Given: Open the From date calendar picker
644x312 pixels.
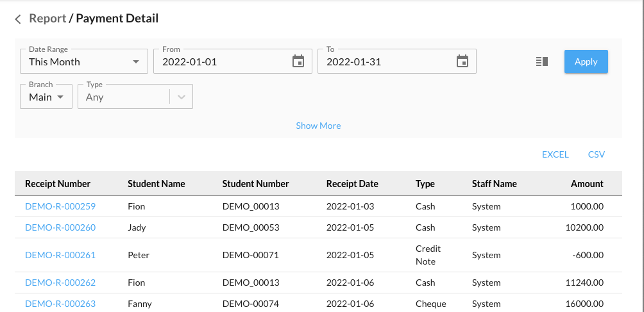Looking at the screenshot, I should (x=298, y=62).
